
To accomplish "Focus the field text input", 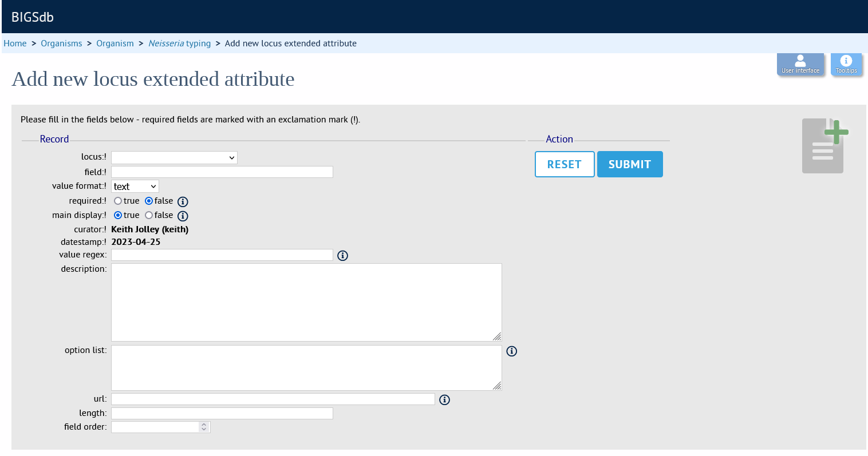I will point(222,172).
